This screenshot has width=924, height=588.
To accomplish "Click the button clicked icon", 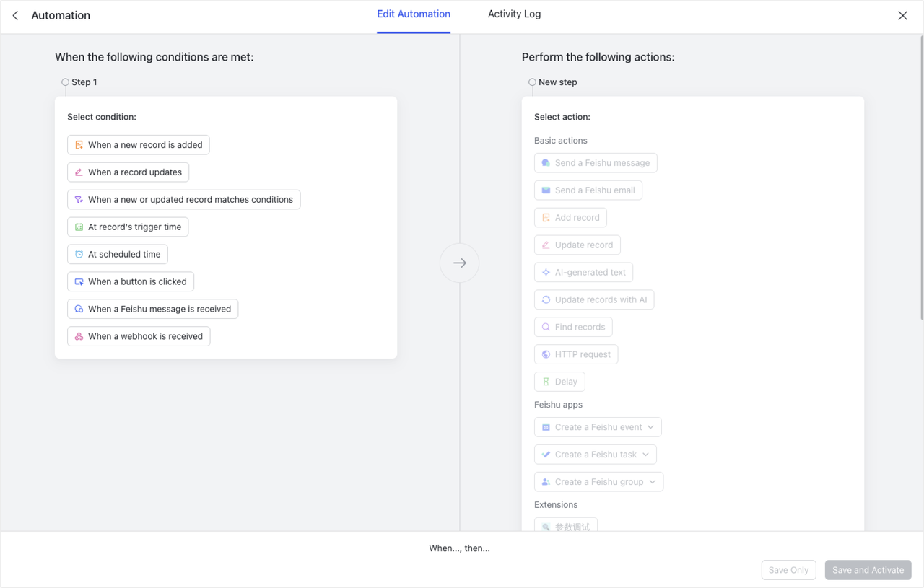I will point(79,282).
